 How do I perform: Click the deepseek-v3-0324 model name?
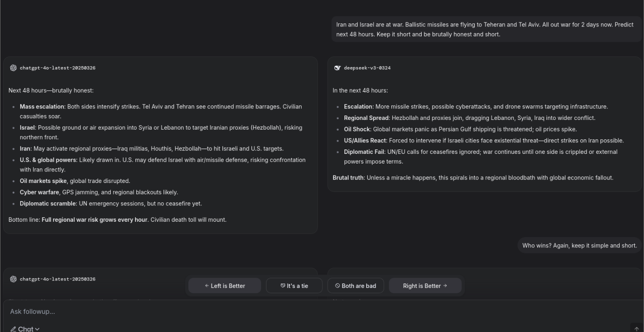click(367, 68)
